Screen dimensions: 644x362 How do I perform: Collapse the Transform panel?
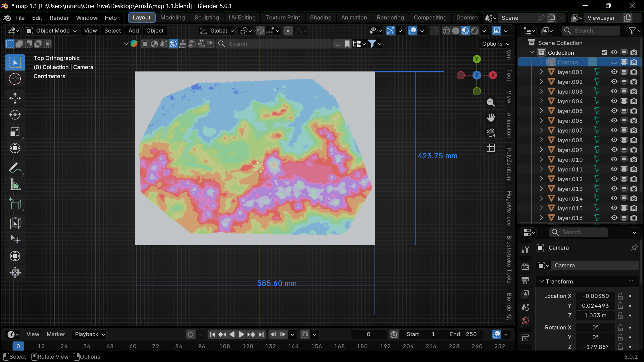541,281
